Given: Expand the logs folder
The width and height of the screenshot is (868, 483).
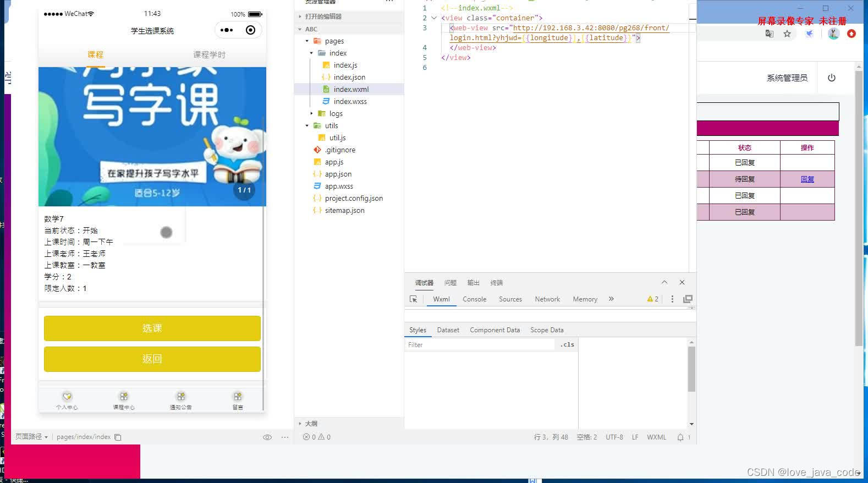Looking at the screenshot, I should coord(311,113).
